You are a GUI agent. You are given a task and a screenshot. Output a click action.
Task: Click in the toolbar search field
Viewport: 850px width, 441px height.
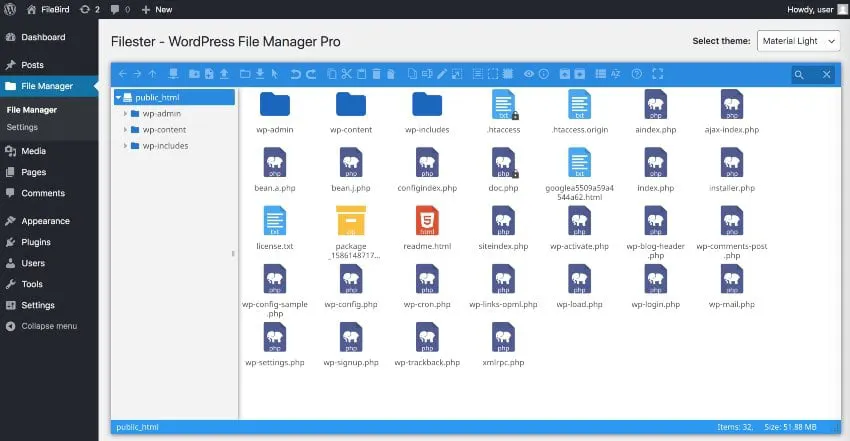coord(813,75)
